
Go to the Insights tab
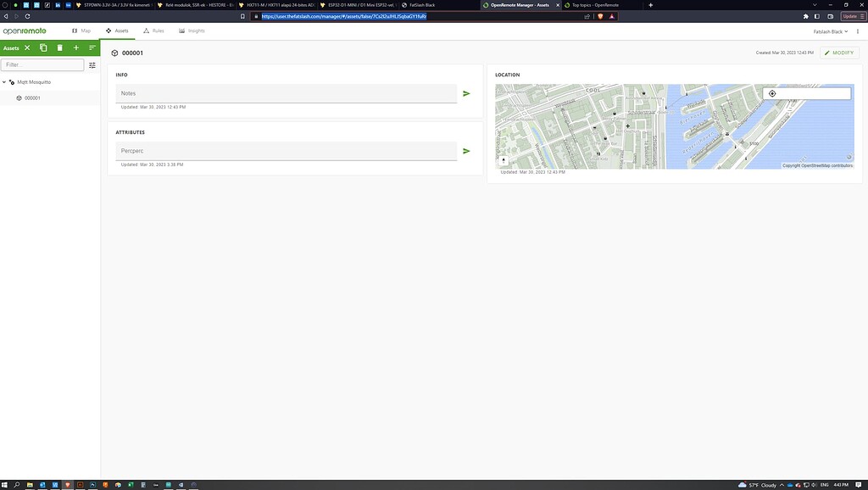coord(192,31)
